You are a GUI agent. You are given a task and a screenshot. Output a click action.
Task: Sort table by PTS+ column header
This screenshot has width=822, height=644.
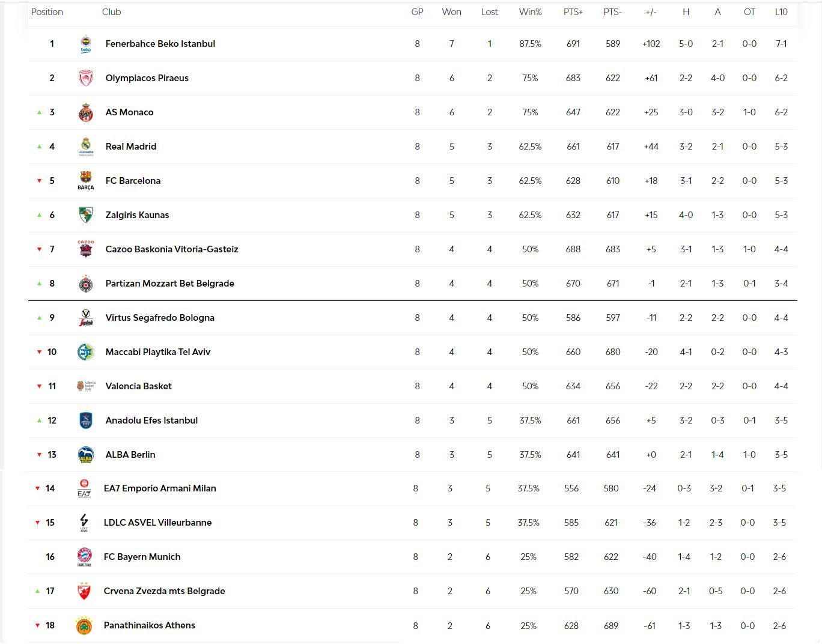573,12
